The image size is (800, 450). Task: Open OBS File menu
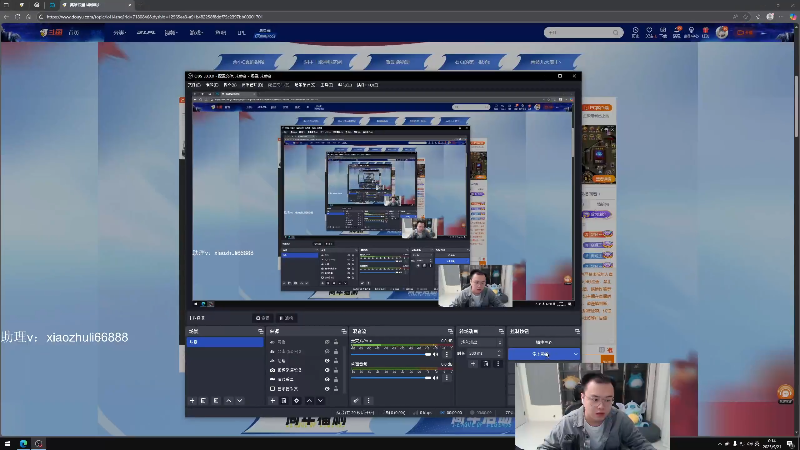coord(194,85)
